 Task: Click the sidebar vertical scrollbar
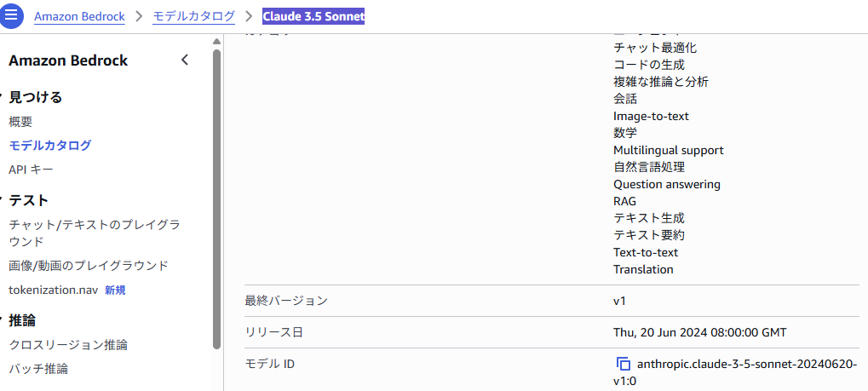click(216, 196)
